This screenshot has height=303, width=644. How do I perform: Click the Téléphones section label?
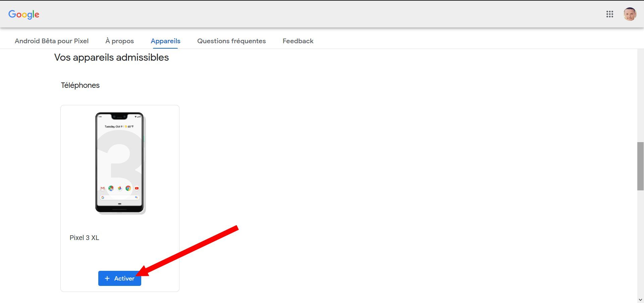pos(80,85)
